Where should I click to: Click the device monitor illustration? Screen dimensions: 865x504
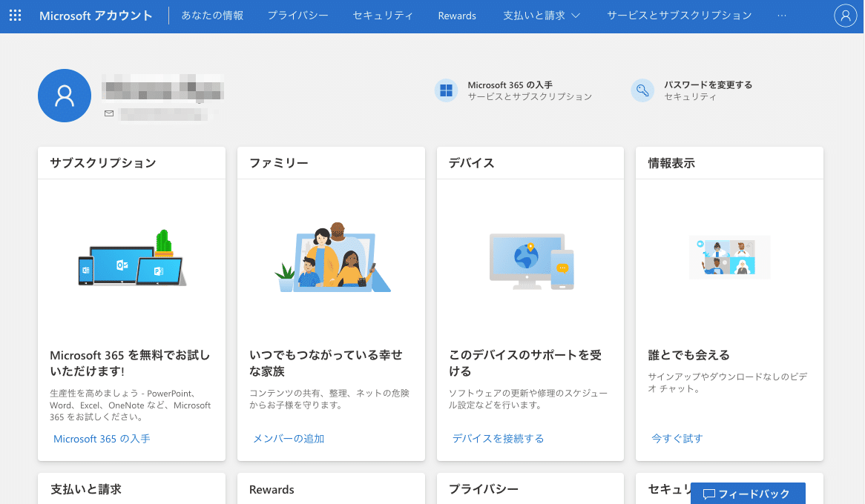532,262
